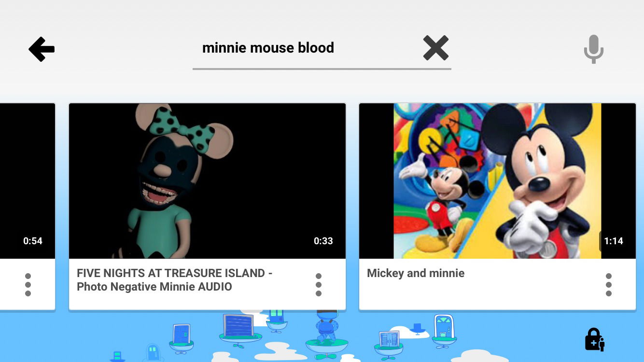The height and width of the screenshot is (362, 644).
Task: Play the Photo Negative Minnie thumbnail
Action: [208, 181]
